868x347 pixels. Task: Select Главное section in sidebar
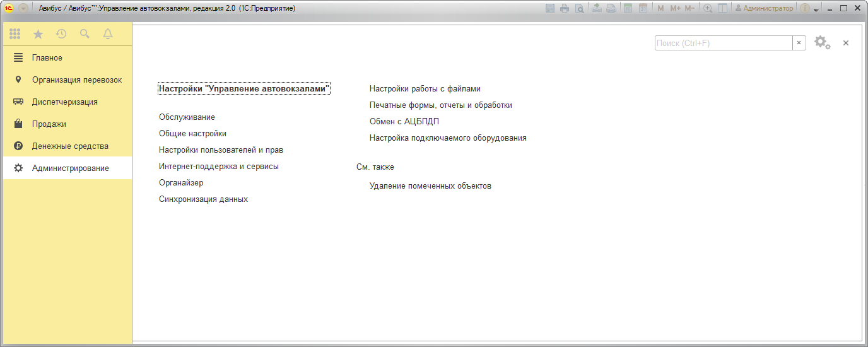(47, 57)
